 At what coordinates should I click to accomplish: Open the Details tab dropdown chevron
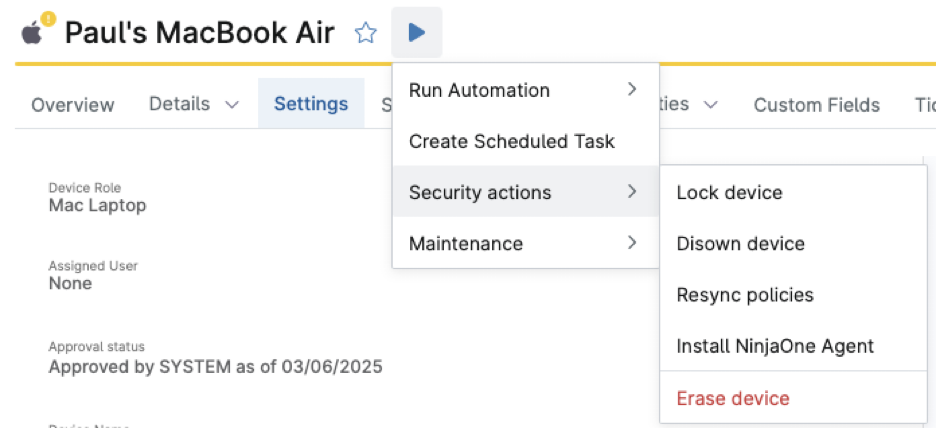232,104
